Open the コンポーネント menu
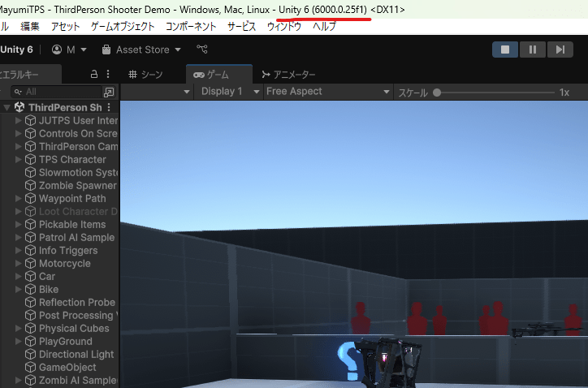 click(x=191, y=27)
